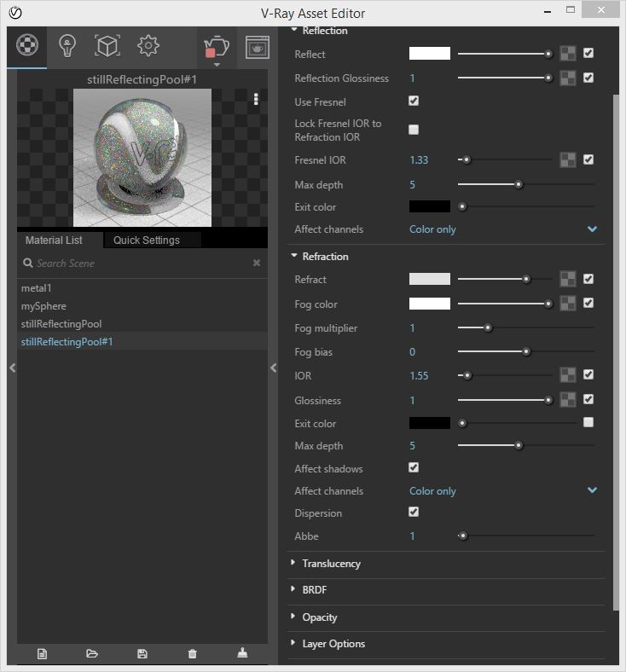
Task: Collapse the left panel with arrow
Action: (x=13, y=368)
